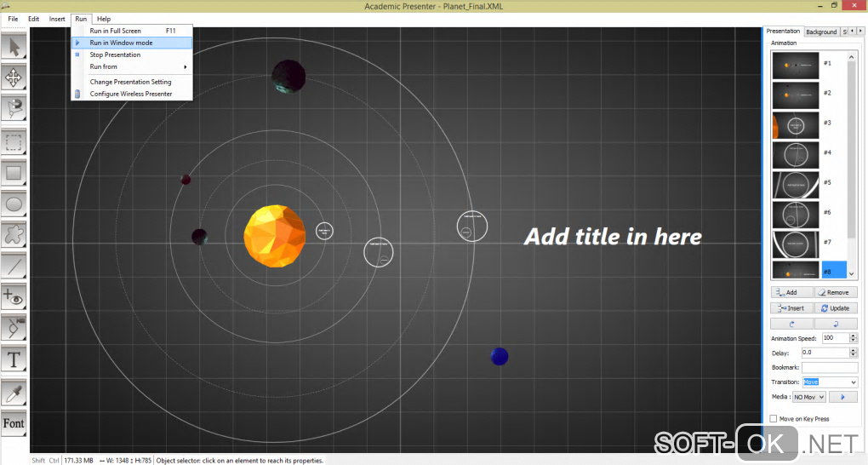
Task: Open the Insert menu
Action: [57, 19]
